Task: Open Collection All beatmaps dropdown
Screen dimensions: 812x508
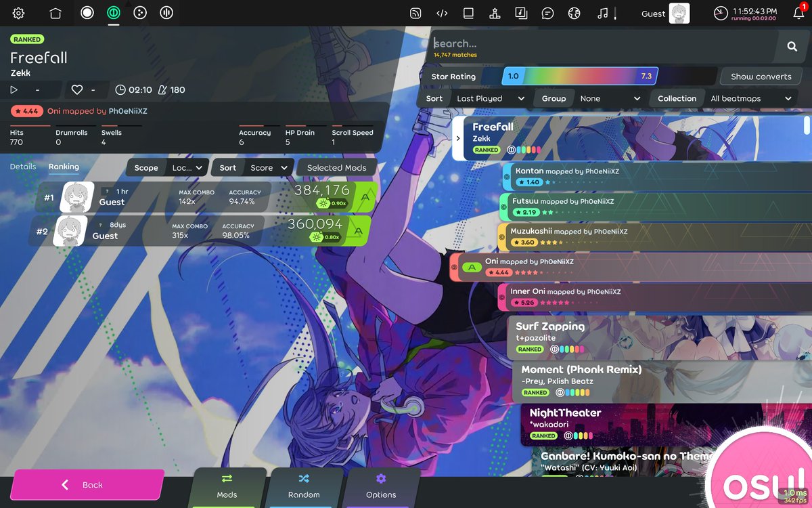Action: point(724,98)
